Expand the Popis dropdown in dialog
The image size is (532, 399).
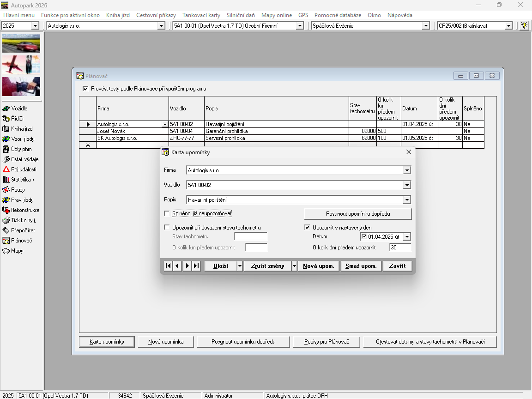pyautogui.click(x=406, y=200)
